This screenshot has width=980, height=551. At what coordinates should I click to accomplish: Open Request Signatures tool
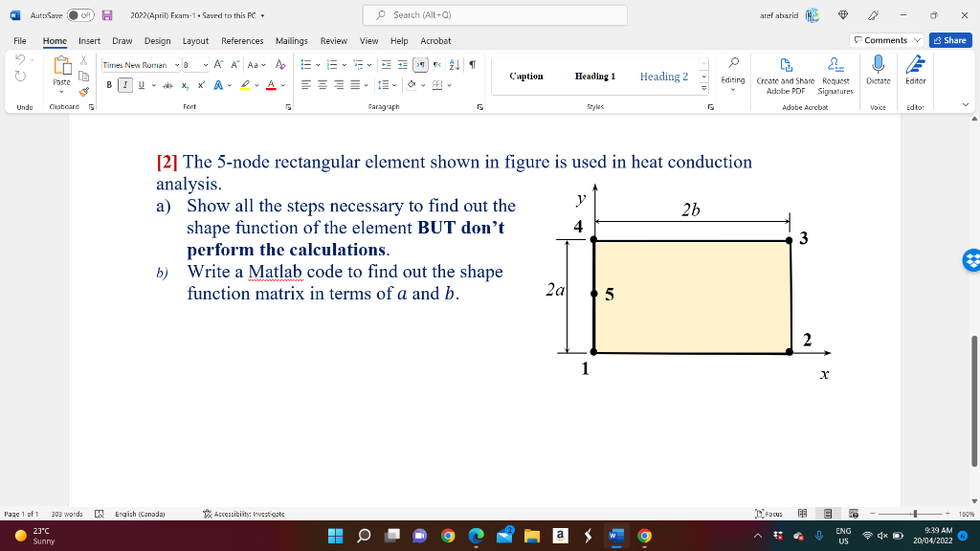[835, 77]
